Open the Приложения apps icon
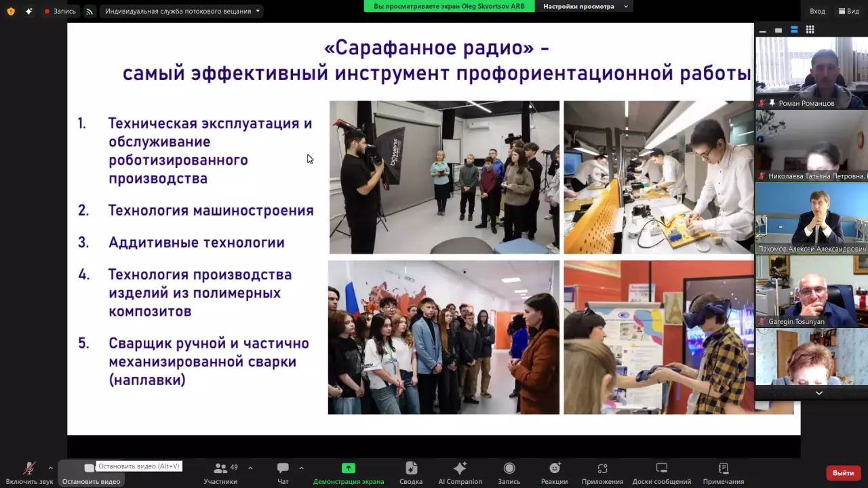 pyautogui.click(x=602, y=472)
